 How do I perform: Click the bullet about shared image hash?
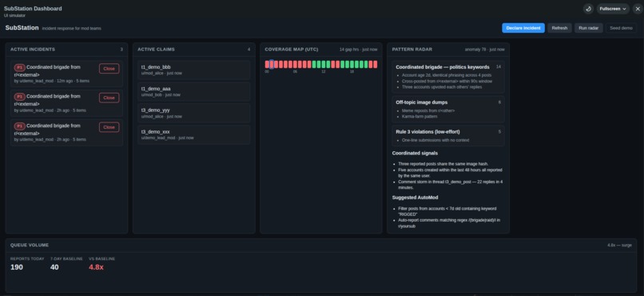(443, 164)
